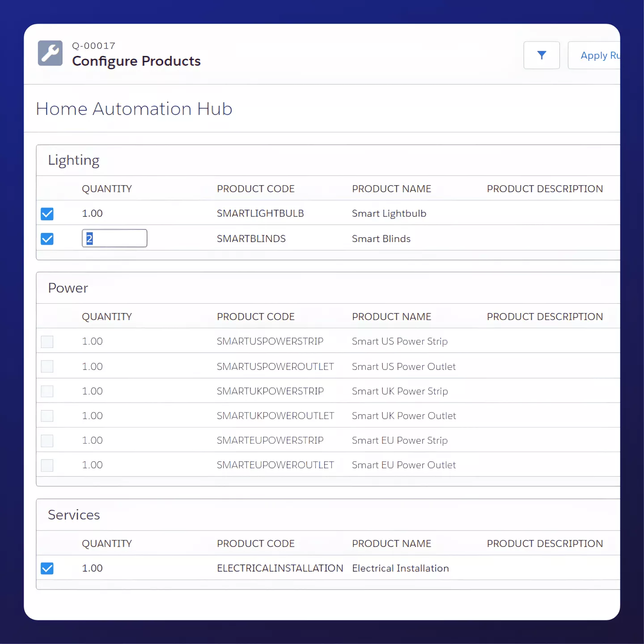Click the PRODUCT CODE column header
The image size is (644, 644).
point(255,188)
